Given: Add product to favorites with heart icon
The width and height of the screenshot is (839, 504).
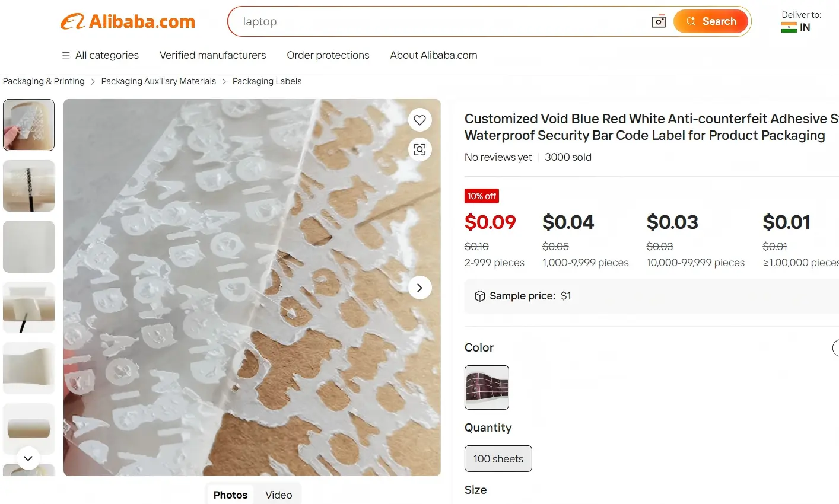Looking at the screenshot, I should (419, 120).
